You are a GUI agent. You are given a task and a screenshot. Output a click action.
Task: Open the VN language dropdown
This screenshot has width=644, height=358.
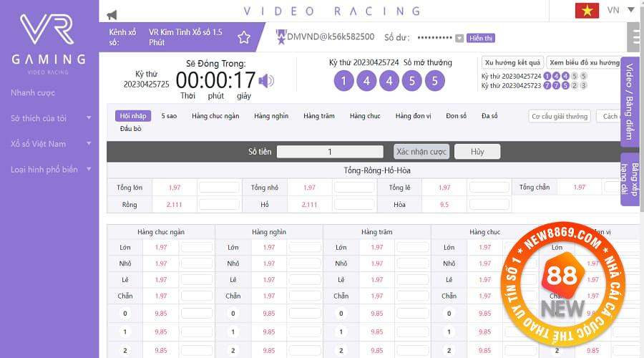tap(620, 11)
